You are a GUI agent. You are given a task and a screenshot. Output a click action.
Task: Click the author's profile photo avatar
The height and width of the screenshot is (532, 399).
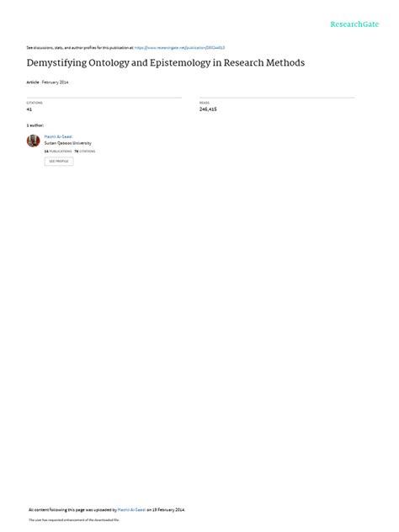[x=34, y=141]
